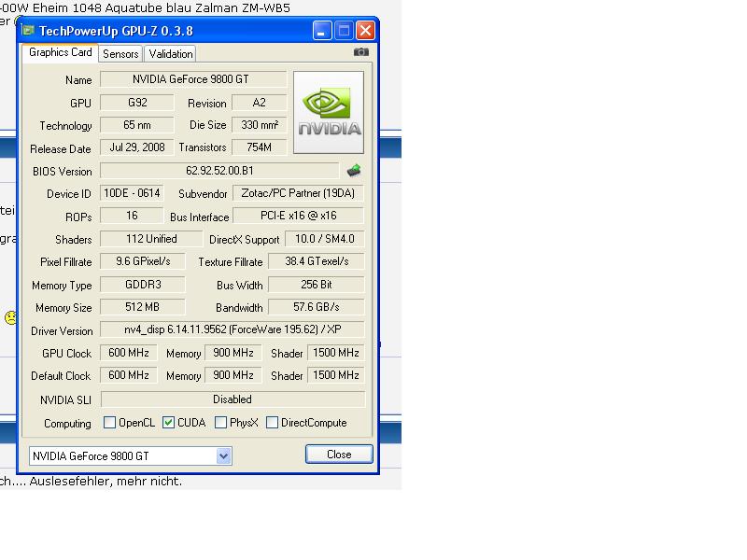
Task: Click the NVIDIA SLI Disabled field
Action: click(x=233, y=399)
